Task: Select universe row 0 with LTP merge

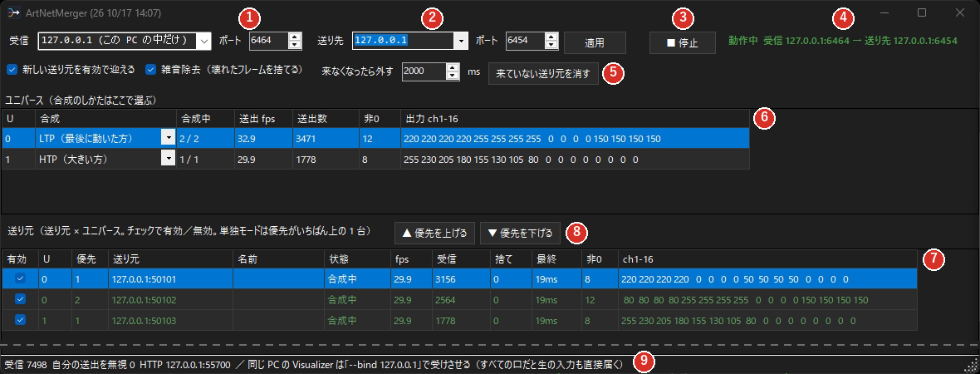Action: [x=375, y=138]
